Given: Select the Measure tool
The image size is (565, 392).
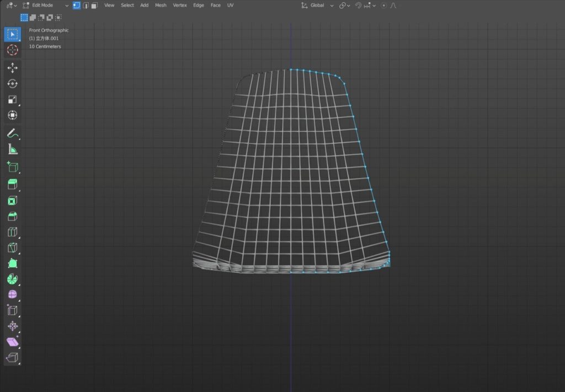Looking at the screenshot, I should pos(12,149).
